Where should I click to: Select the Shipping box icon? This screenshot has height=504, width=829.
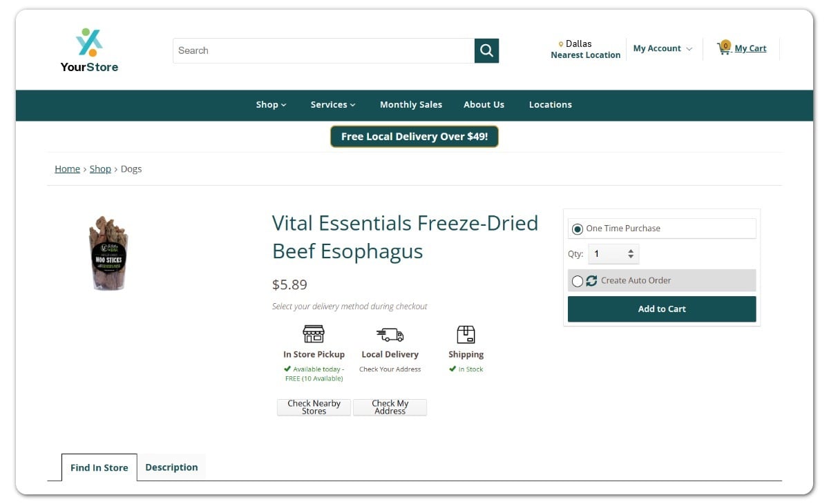tap(466, 333)
